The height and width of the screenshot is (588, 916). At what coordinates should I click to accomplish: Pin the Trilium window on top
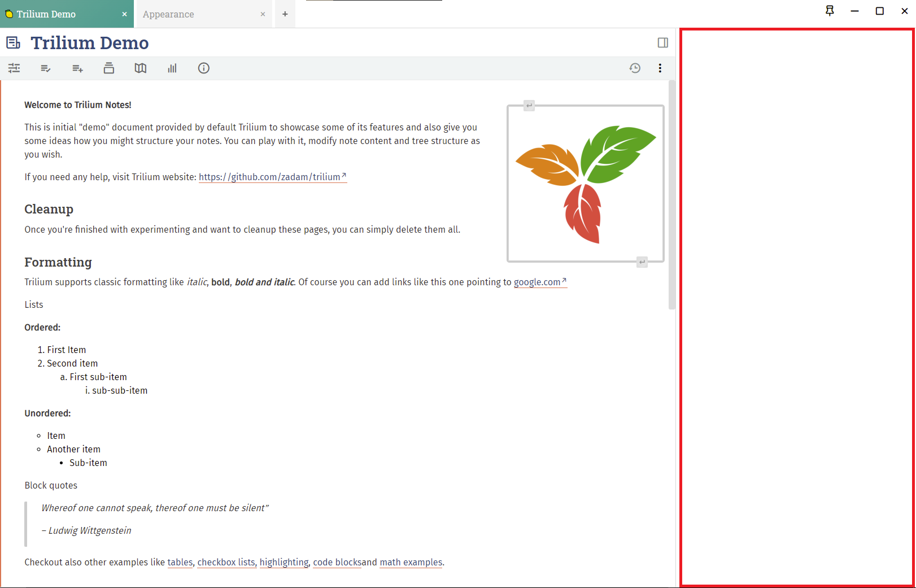830,11
